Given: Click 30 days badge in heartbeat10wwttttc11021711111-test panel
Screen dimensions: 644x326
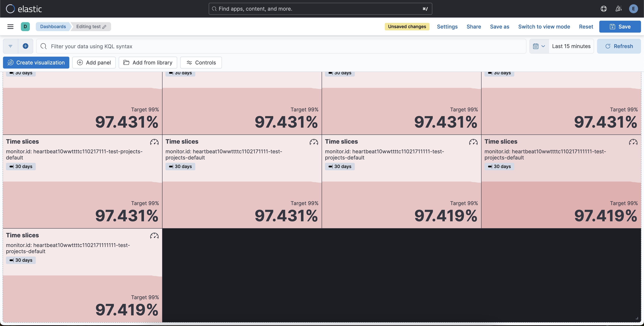Looking at the screenshot, I should click(x=340, y=167).
